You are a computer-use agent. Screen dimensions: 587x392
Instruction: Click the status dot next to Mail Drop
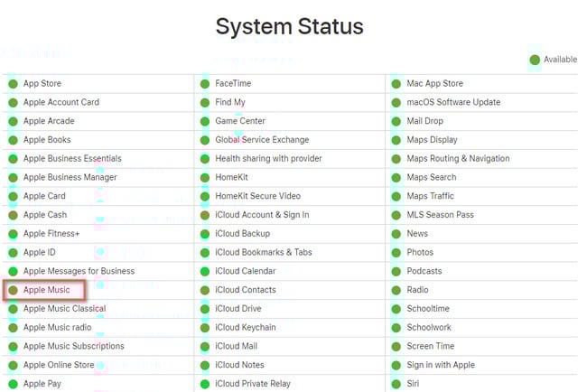tap(396, 121)
